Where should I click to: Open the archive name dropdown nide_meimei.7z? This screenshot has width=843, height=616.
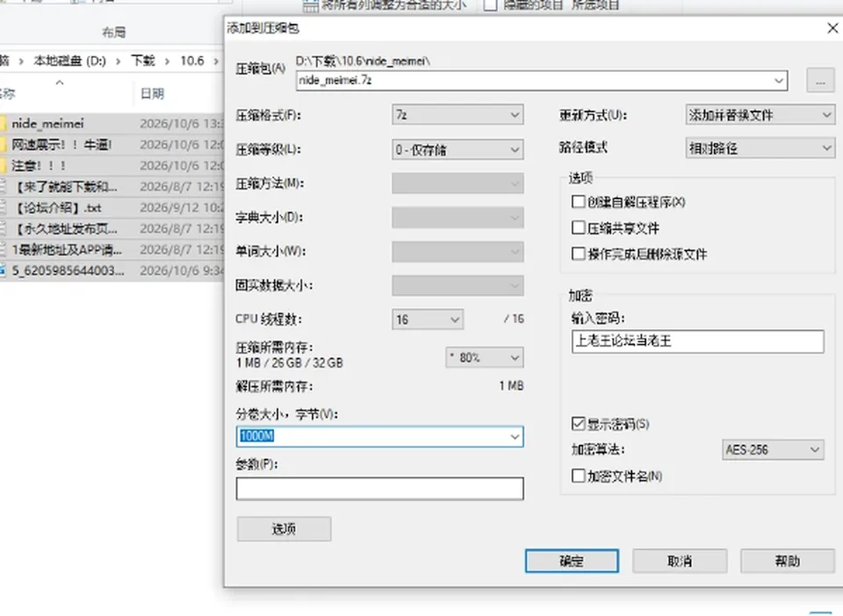point(779,81)
